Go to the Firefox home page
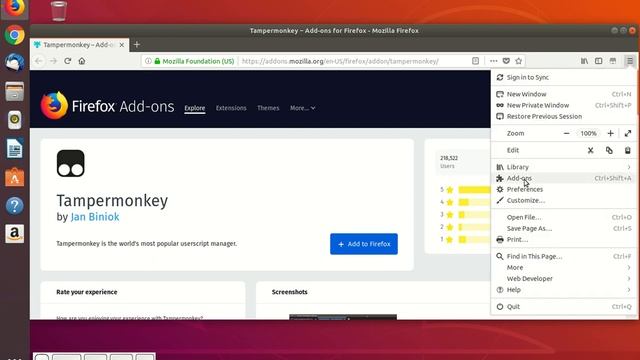This screenshot has width=640, height=360. click(x=82, y=61)
